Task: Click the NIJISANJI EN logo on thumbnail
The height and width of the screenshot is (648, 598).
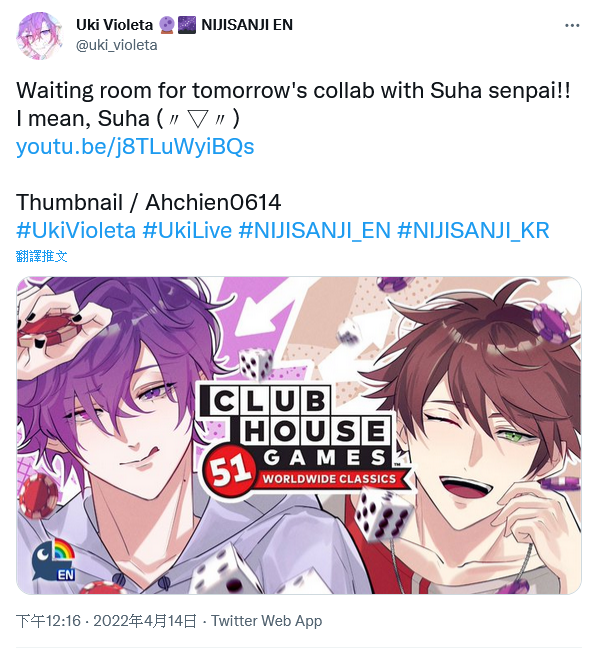Action: 54,560
